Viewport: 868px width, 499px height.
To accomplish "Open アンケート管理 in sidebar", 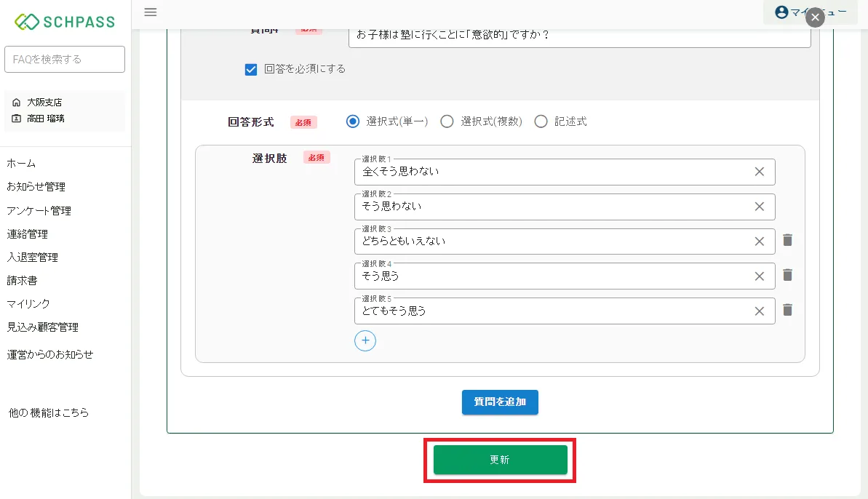I will [x=39, y=211].
